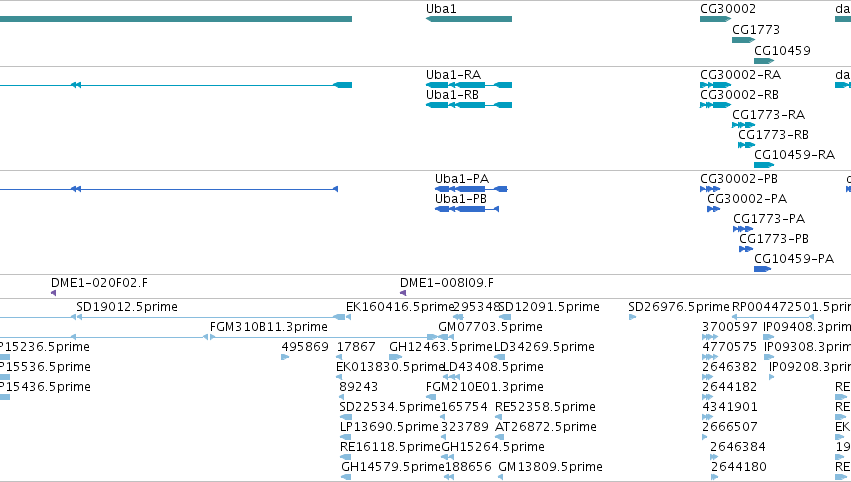851x482 pixels.
Task: Select EST EK013830.5prime
Action: pos(390,367)
